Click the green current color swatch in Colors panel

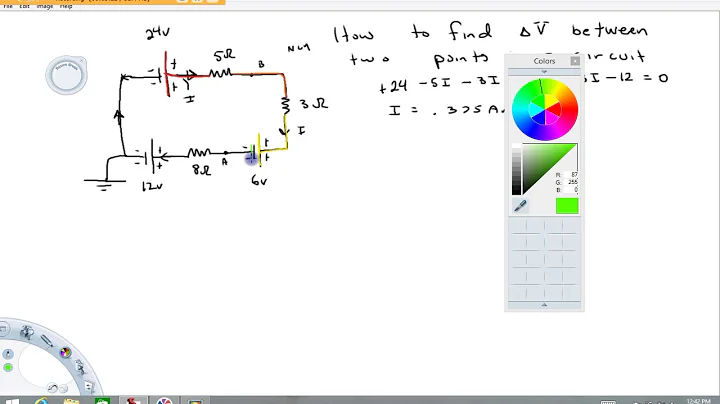(567, 206)
